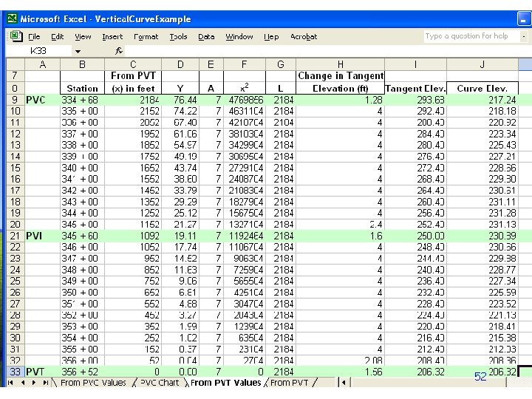Open the Window menu
The image size is (532, 399).
click(239, 37)
